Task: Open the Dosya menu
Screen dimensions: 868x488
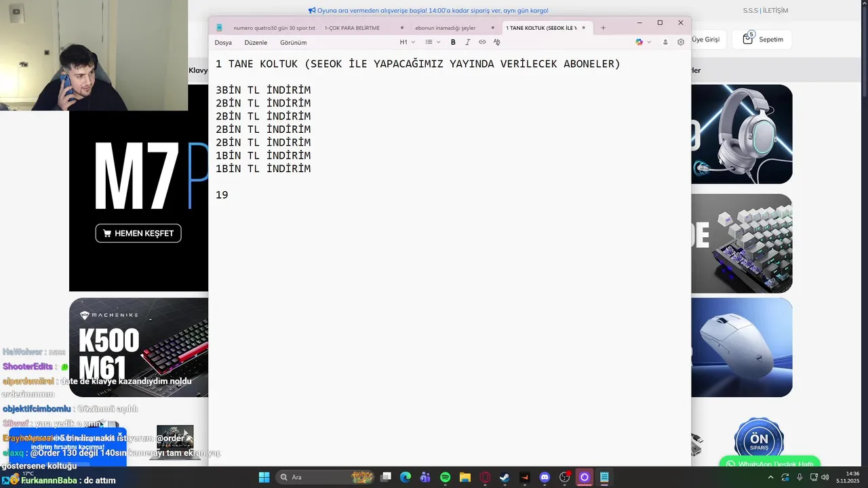Action: point(223,42)
